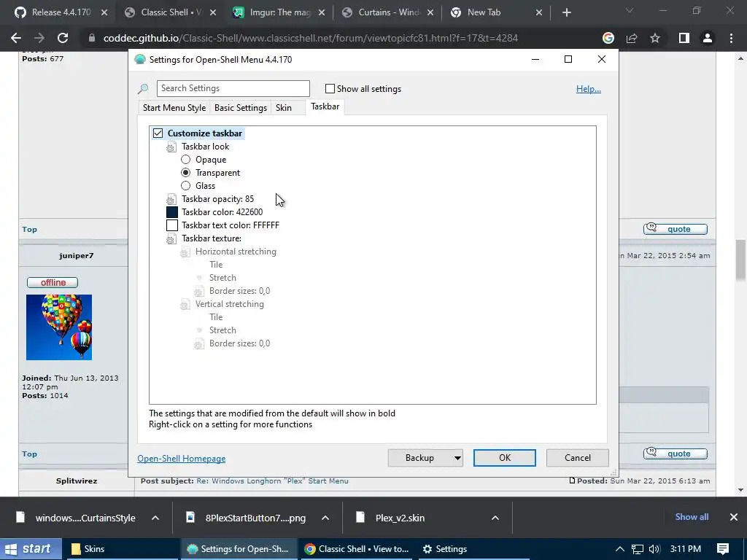This screenshot has height=560, width=747.
Task: Open Chrome tab search chevron
Action: point(630,10)
